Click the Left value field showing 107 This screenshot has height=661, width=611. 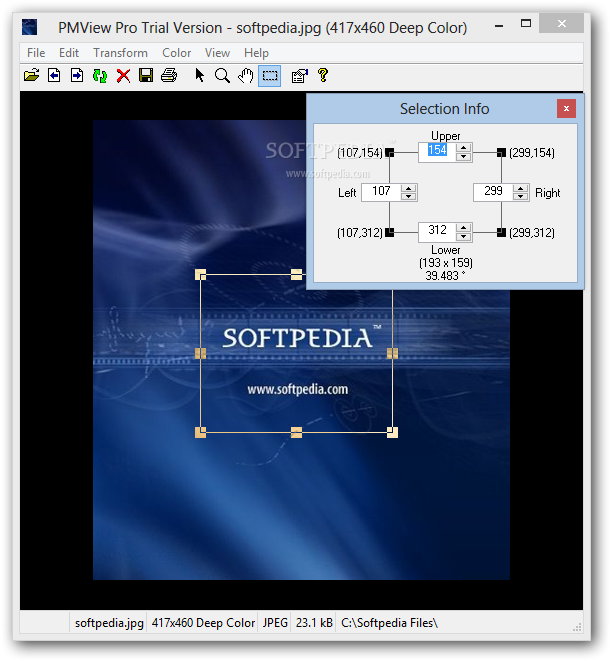[381, 192]
